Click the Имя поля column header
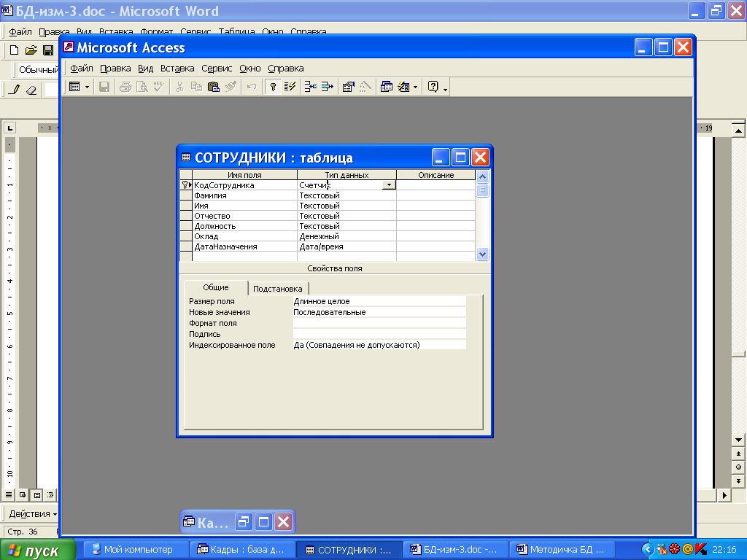Image resolution: width=747 pixels, height=560 pixels. tap(244, 175)
